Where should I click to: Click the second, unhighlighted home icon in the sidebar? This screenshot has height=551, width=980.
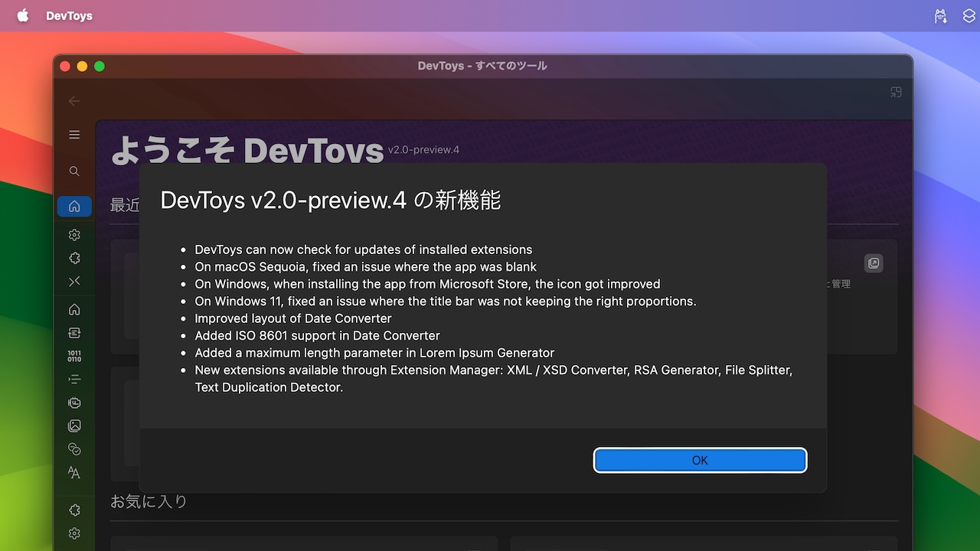click(74, 309)
